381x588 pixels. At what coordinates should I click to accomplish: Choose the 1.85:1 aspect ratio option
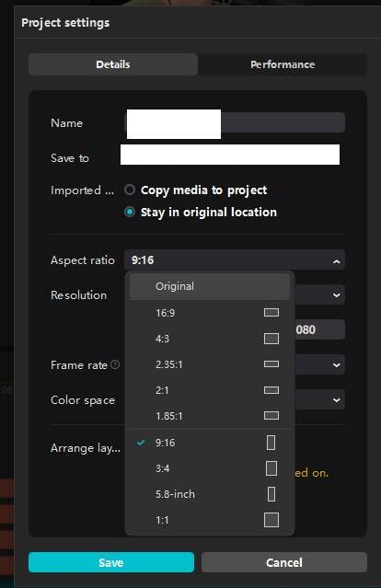[x=210, y=416]
